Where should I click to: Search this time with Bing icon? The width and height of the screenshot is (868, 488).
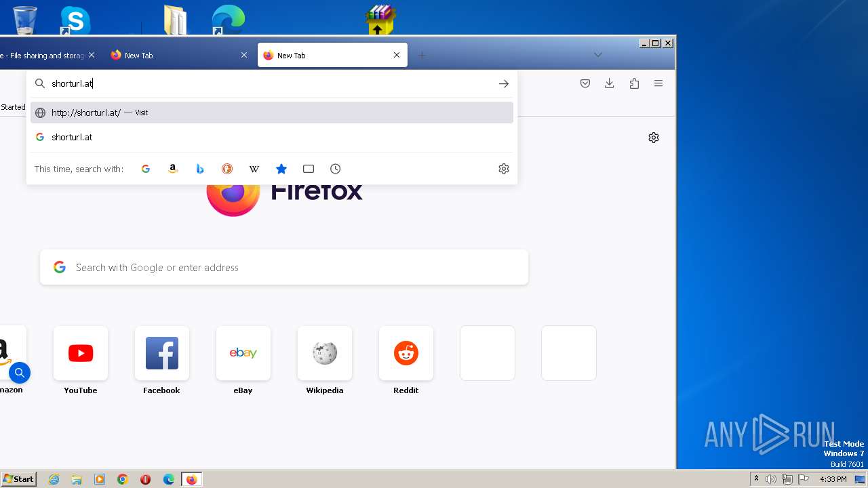(200, 169)
